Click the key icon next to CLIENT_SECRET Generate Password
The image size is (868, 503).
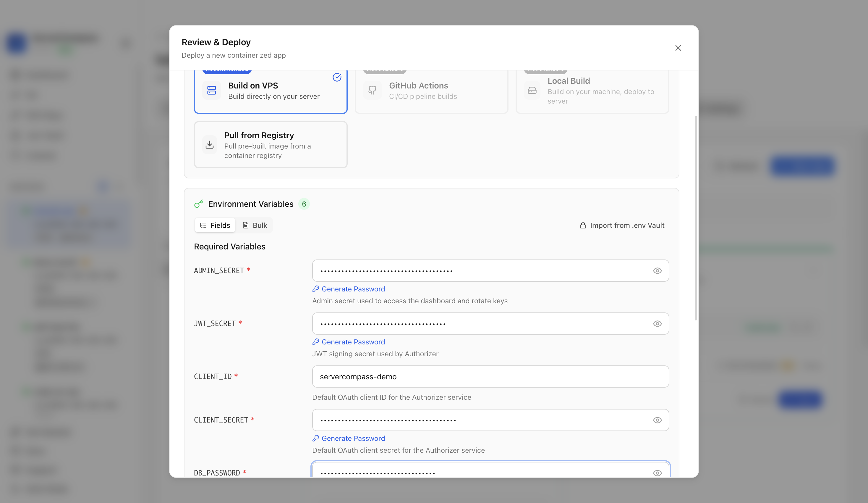click(315, 438)
